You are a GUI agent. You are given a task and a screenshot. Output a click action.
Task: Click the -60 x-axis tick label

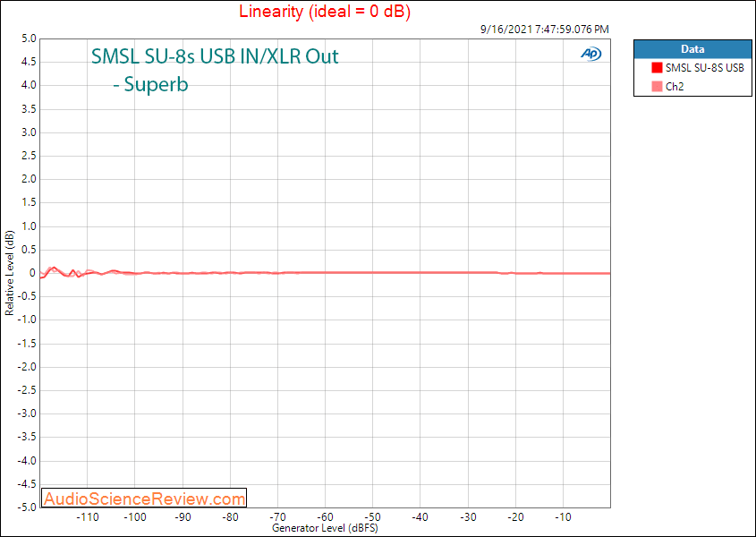[x=325, y=517]
